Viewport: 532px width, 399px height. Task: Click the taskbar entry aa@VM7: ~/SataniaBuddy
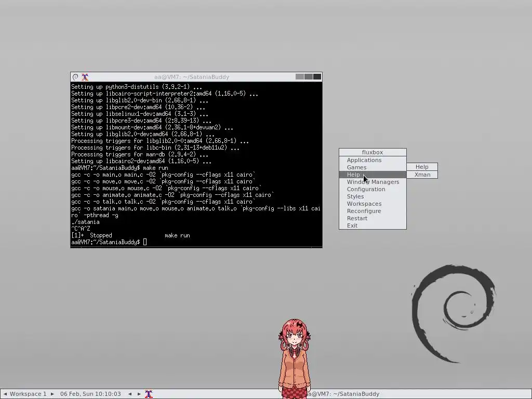point(343,394)
